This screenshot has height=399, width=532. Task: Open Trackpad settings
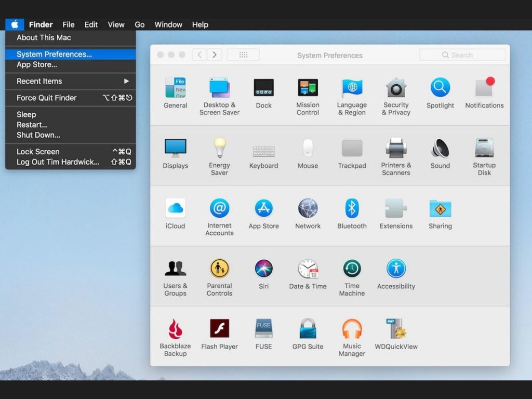pyautogui.click(x=352, y=148)
